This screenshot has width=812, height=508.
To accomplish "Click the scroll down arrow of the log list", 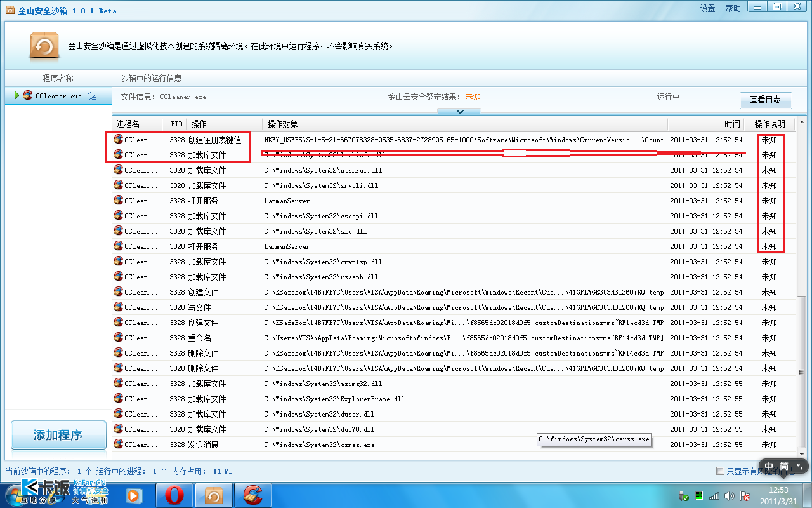I will [x=802, y=453].
